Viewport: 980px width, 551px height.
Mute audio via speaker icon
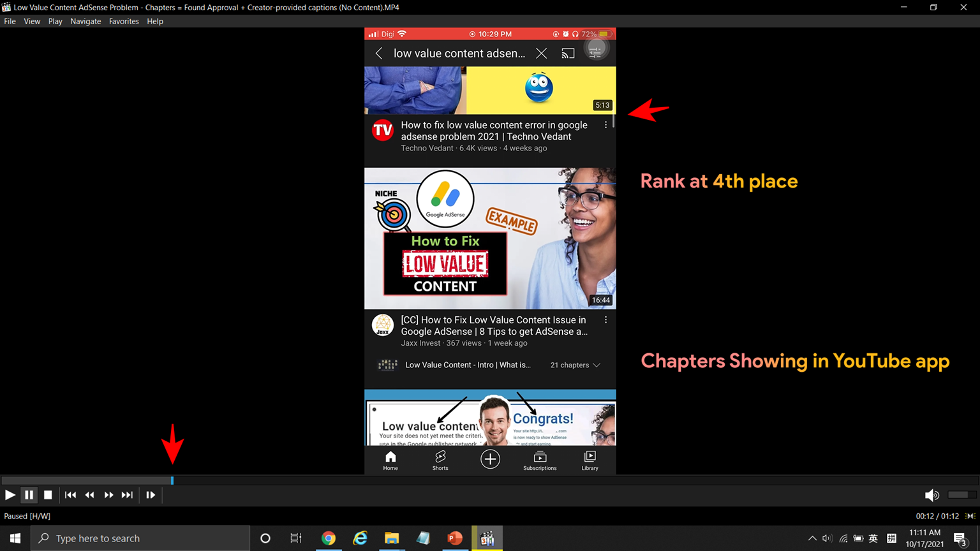(x=932, y=496)
